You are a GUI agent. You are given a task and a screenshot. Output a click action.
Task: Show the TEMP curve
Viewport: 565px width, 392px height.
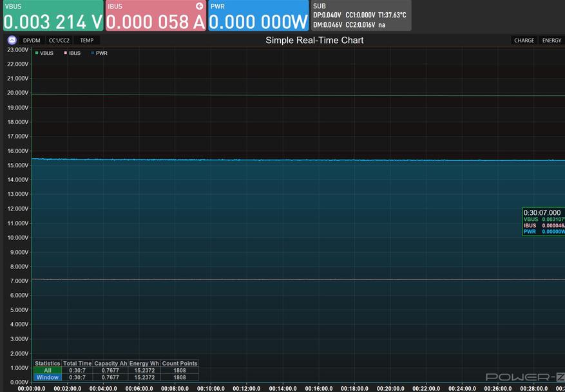[86, 41]
